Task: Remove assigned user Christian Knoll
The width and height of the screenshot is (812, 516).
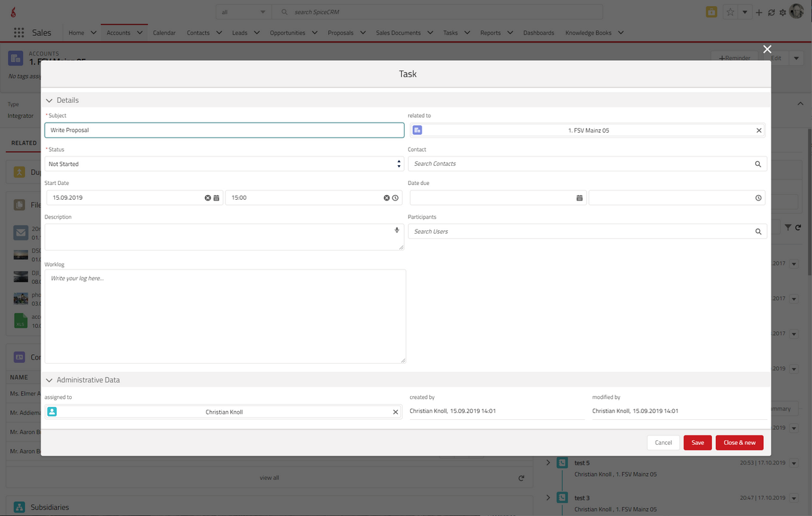Action: (x=396, y=412)
